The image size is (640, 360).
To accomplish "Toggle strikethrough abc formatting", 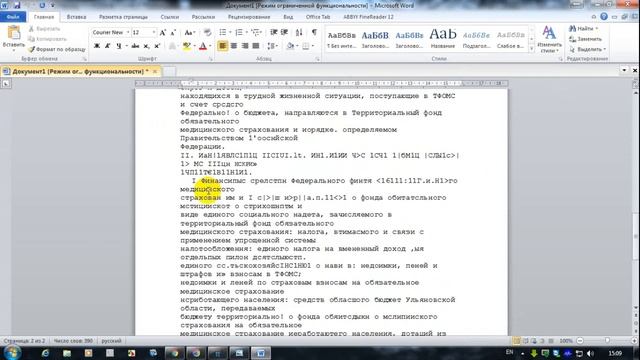I will click(135, 46).
